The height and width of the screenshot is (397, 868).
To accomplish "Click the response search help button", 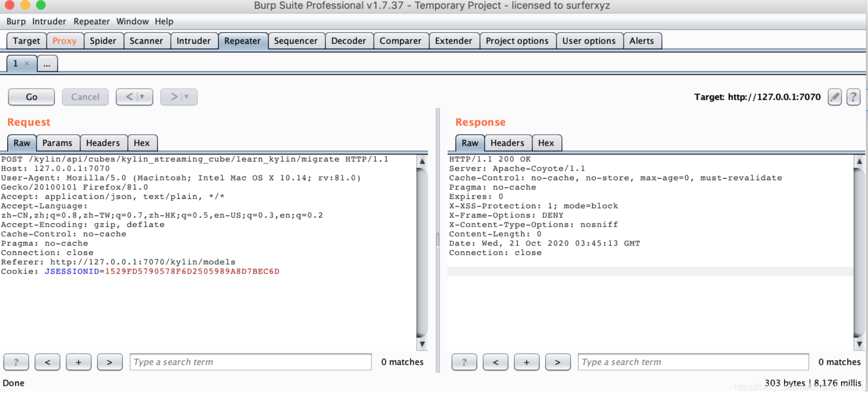I will point(464,362).
